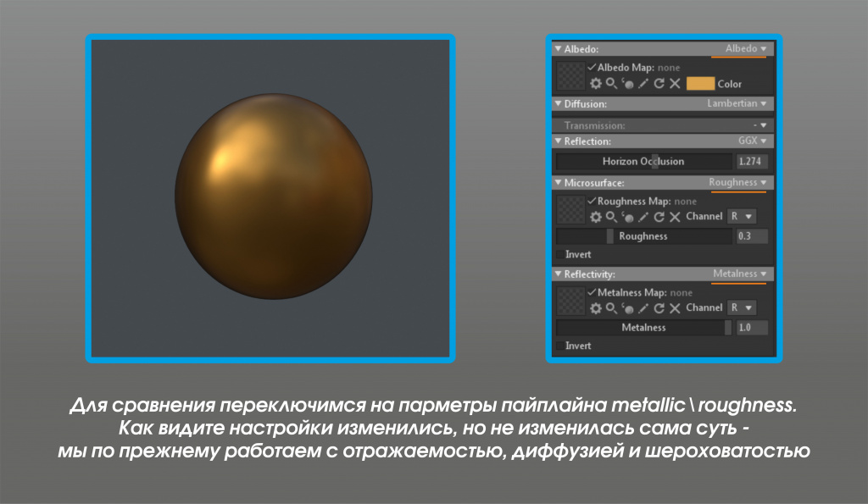Edit Metalness Map with pencil icon
Viewport: 868px width, 504px height.
pyautogui.click(x=643, y=308)
